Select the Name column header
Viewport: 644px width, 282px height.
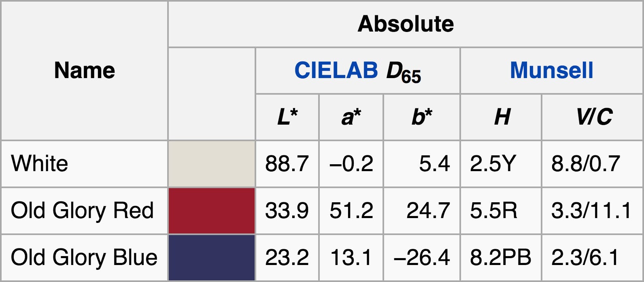85,71
